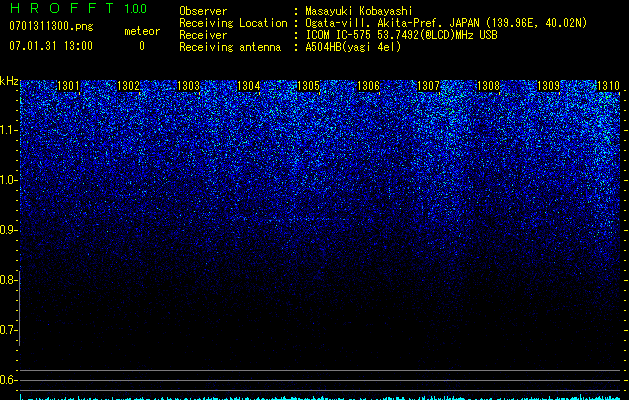Click the timestamp 07.01.31 13:00

[51, 46]
